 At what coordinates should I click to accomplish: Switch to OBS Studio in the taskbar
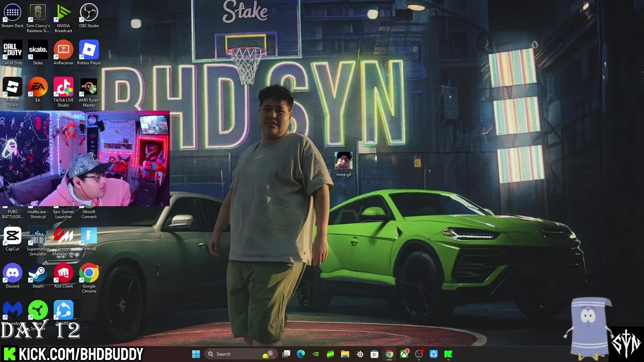[419, 354]
